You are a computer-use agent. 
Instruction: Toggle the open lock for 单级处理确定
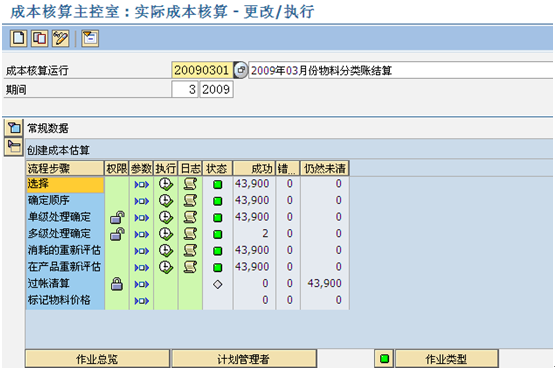pos(117,217)
